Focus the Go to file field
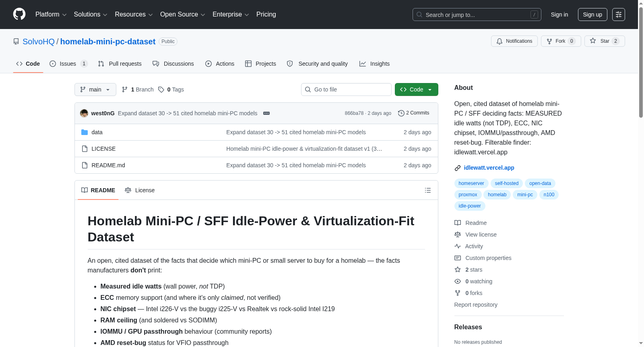Viewport: 644px width, 347px height. [346, 89]
